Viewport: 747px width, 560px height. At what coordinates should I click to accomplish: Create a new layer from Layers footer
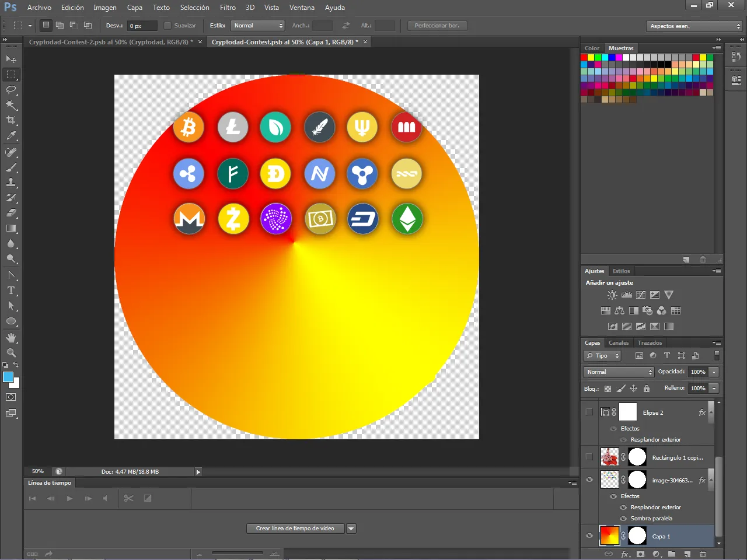tap(687, 554)
